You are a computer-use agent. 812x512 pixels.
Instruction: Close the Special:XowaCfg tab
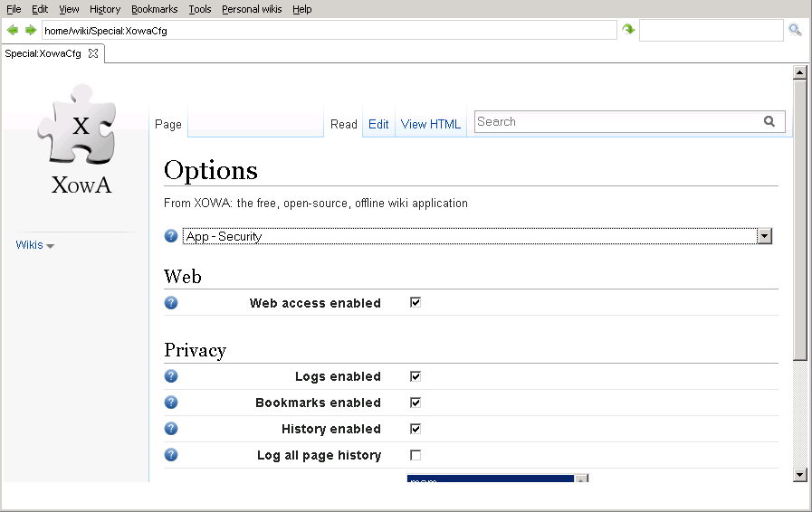(x=93, y=53)
